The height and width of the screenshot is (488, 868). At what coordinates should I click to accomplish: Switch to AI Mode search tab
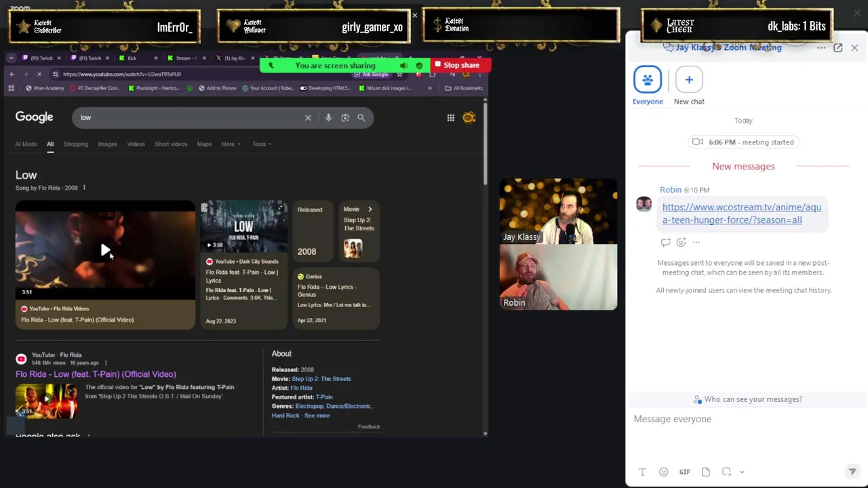pyautogui.click(x=26, y=144)
